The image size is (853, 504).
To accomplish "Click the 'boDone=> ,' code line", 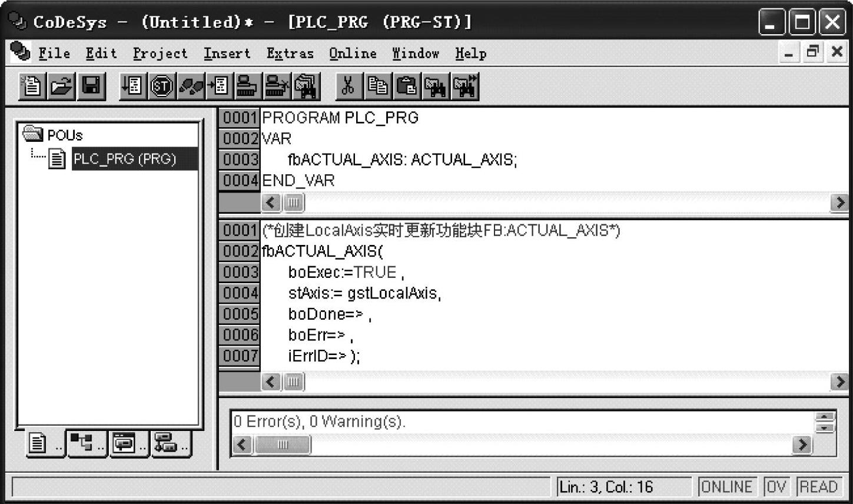I will 330,314.
